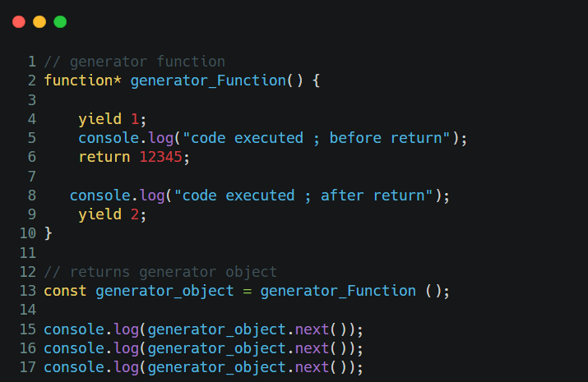
Task: Click the 'function*' keyword on line 2
Action: point(83,81)
